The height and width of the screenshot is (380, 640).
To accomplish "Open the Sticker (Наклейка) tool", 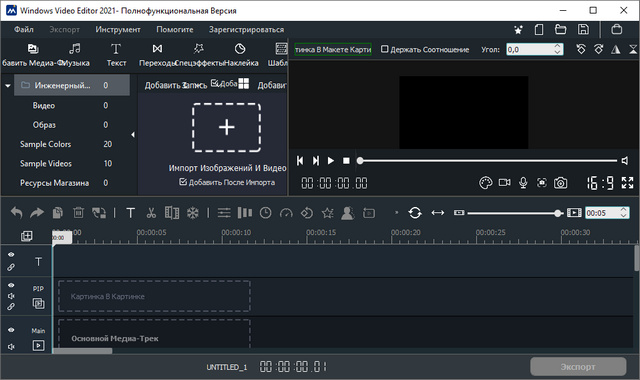I will click(x=240, y=55).
